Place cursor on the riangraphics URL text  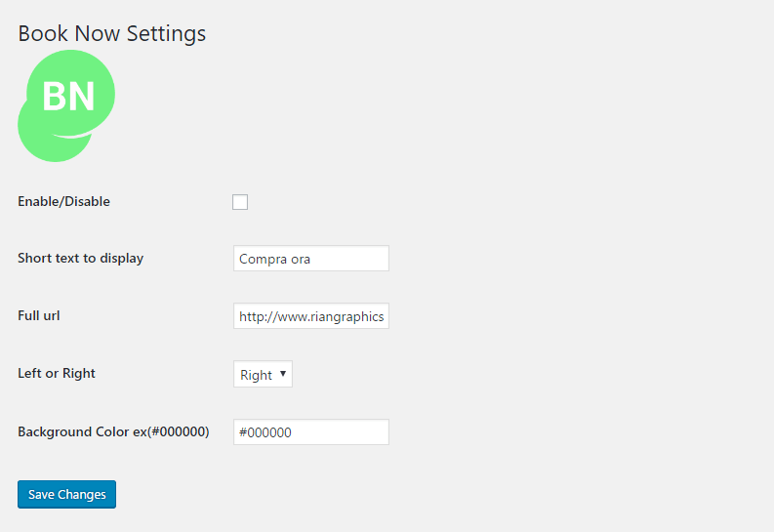tap(311, 317)
